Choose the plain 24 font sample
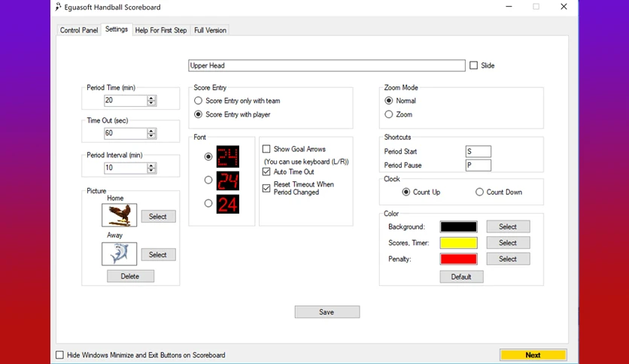The image size is (629, 364). [228, 204]
